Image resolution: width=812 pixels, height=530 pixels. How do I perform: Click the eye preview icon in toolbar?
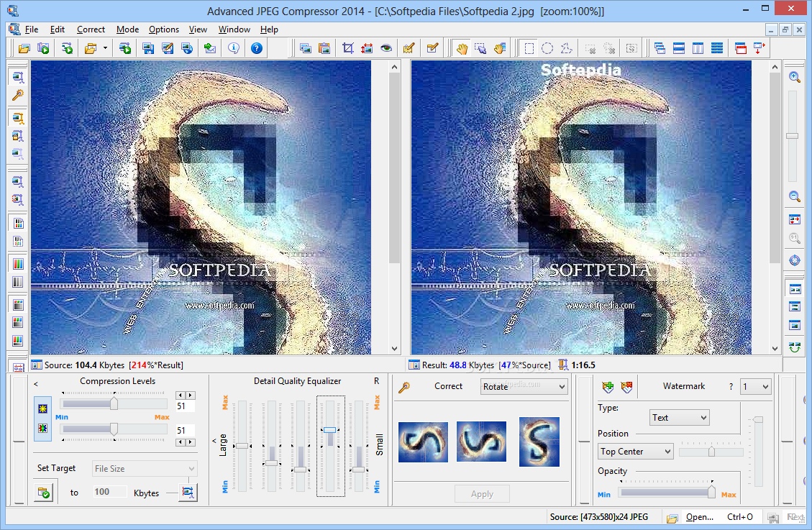[386, 49]
